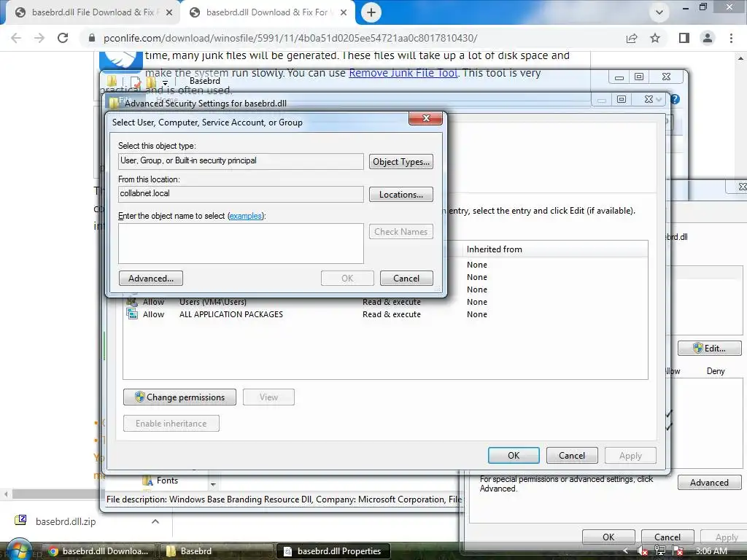Open Basebrd folder from taskbar
The width and height of the screenshot is (747, 560).
(216, 551)
